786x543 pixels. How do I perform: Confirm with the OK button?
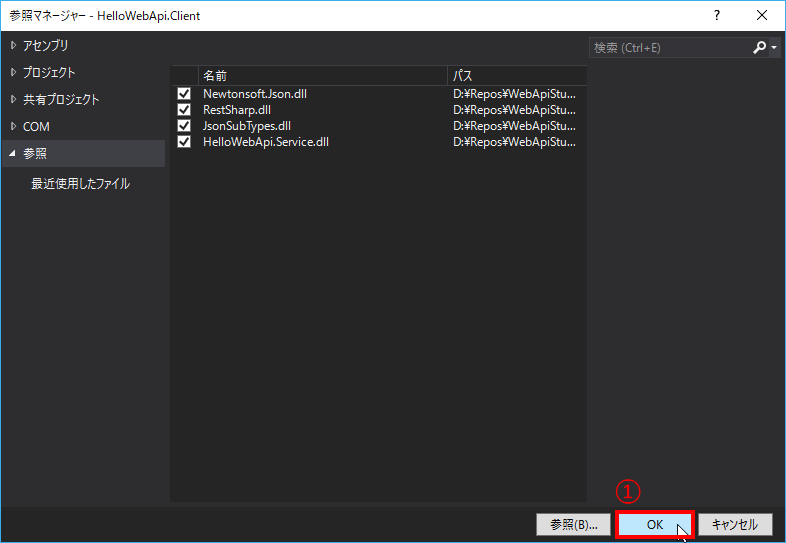655,524
